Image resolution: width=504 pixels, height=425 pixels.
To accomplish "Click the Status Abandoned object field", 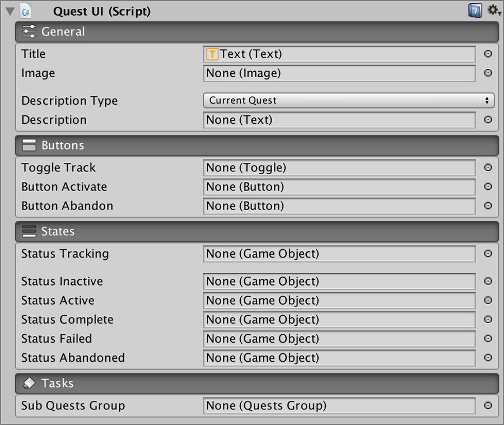I will pos(339,358).
